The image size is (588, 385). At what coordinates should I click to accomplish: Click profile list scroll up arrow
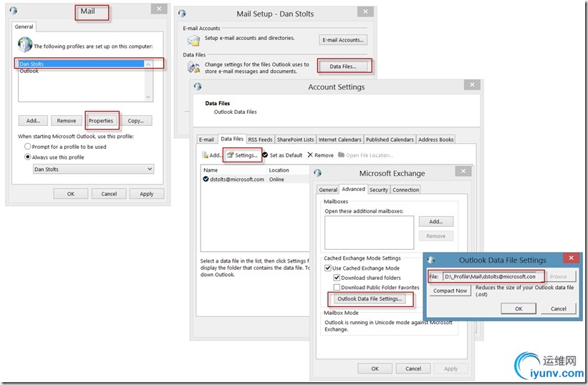click(148, 64)
